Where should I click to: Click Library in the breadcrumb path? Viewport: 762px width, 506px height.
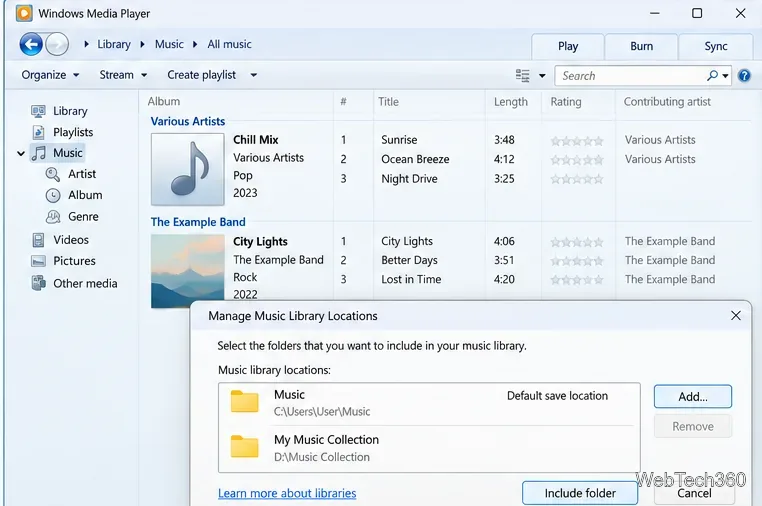coord(114,44)
